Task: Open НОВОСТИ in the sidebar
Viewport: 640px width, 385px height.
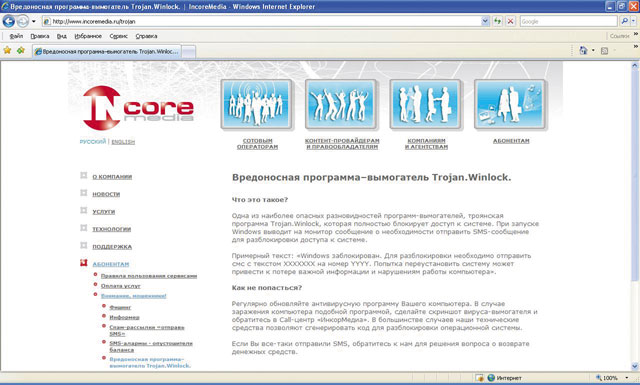Action: 106,194
